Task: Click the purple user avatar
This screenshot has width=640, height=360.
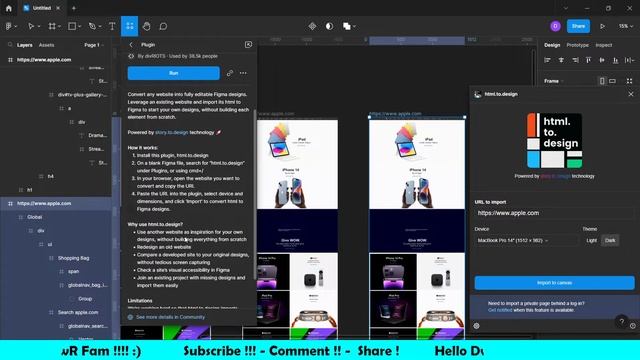Action: click(555, 26)
